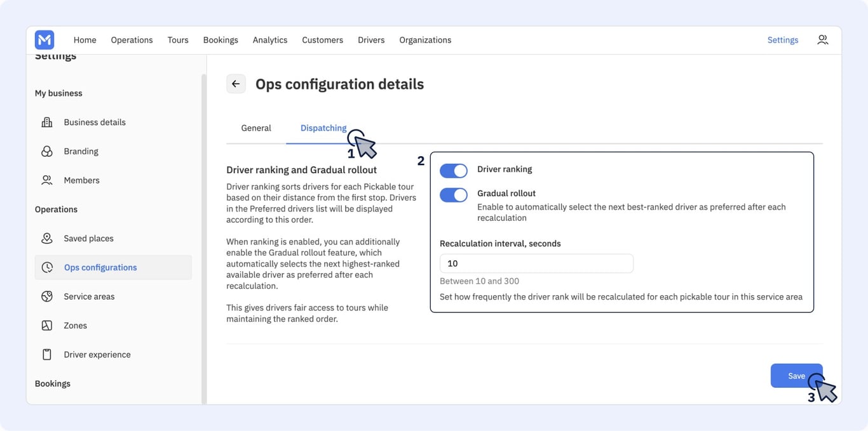Screen dimensions: 868x431
Task: Open Settings in the top bar
Action: tap(783, 40)
